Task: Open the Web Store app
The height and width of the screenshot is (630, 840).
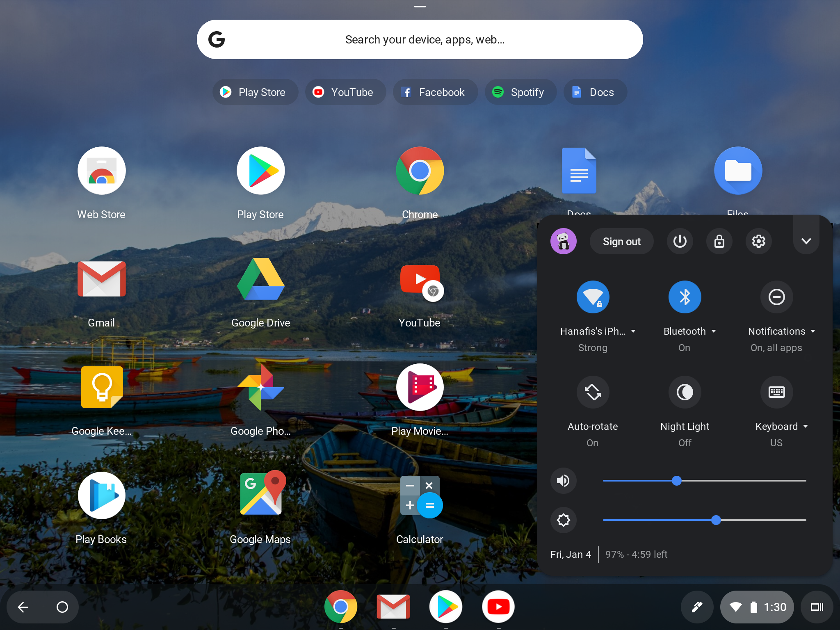Action: (102, 171)
